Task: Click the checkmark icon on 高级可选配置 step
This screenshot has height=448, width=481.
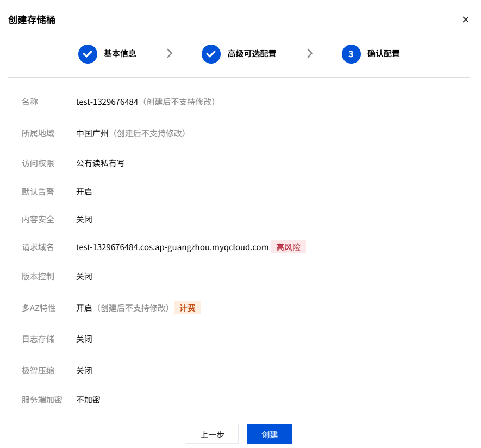Action: pos(211,54)
